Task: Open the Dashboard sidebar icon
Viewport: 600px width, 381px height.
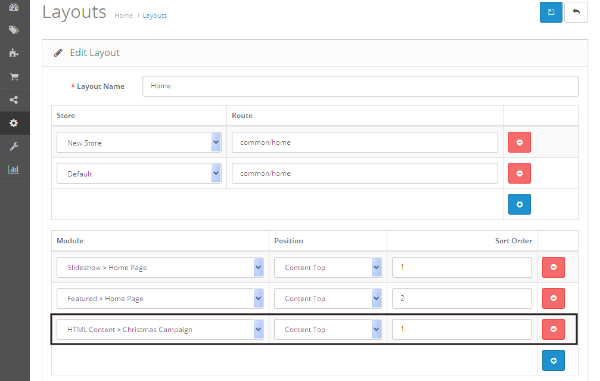Action: coord(14,7)
